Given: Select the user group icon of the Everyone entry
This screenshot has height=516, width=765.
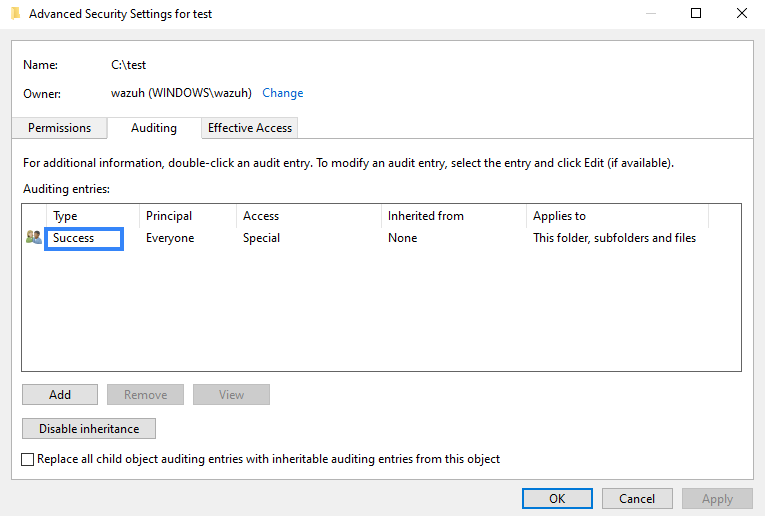Looking at the screenshot, I should click(34, 238).
